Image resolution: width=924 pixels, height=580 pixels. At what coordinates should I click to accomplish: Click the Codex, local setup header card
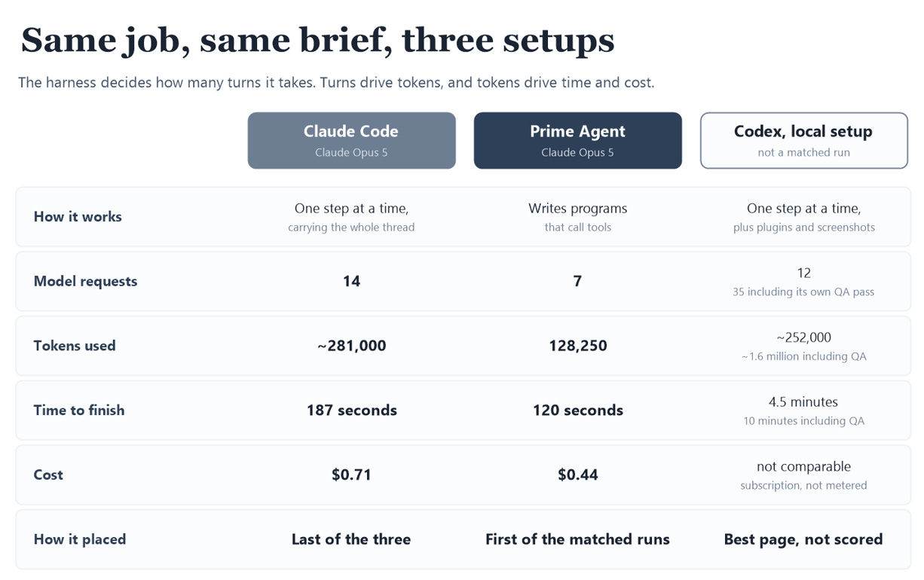pos(803,141)
